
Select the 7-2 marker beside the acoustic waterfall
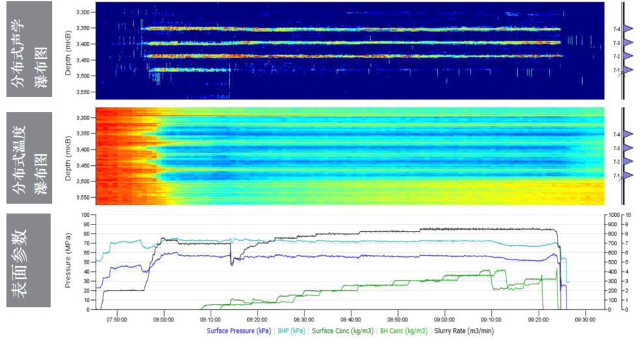(628, 57)
